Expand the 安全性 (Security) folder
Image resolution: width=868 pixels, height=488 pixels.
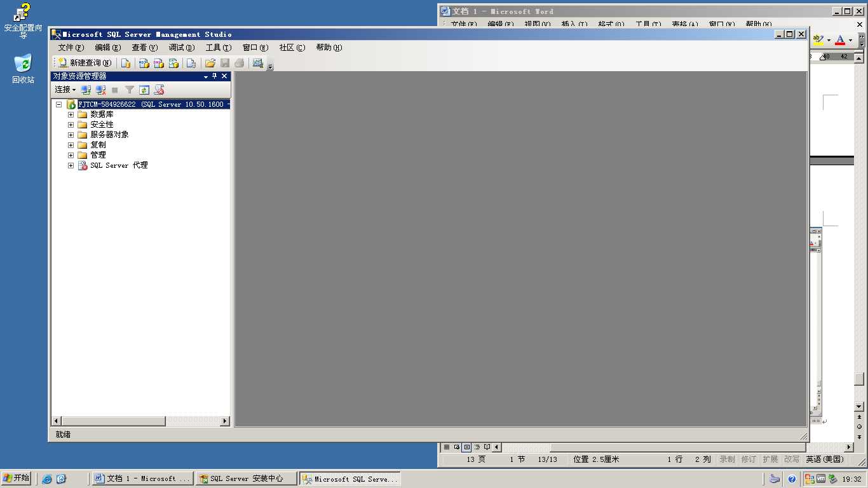click(x=71, y=125)
